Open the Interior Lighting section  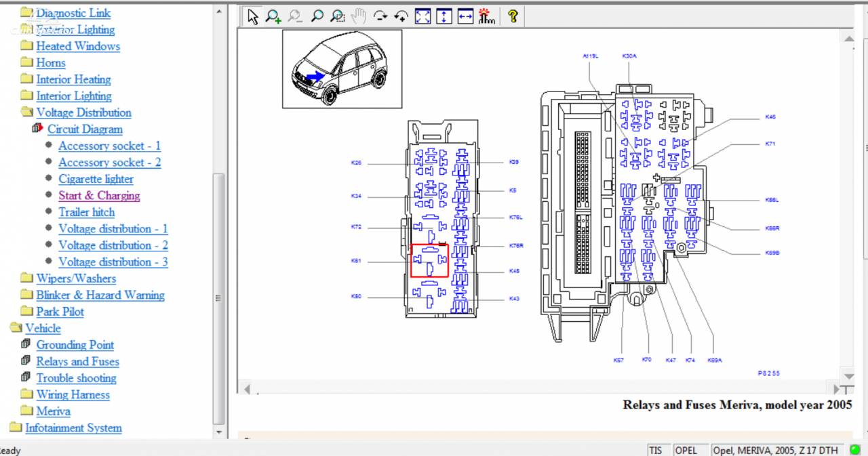tap(74, 96)
